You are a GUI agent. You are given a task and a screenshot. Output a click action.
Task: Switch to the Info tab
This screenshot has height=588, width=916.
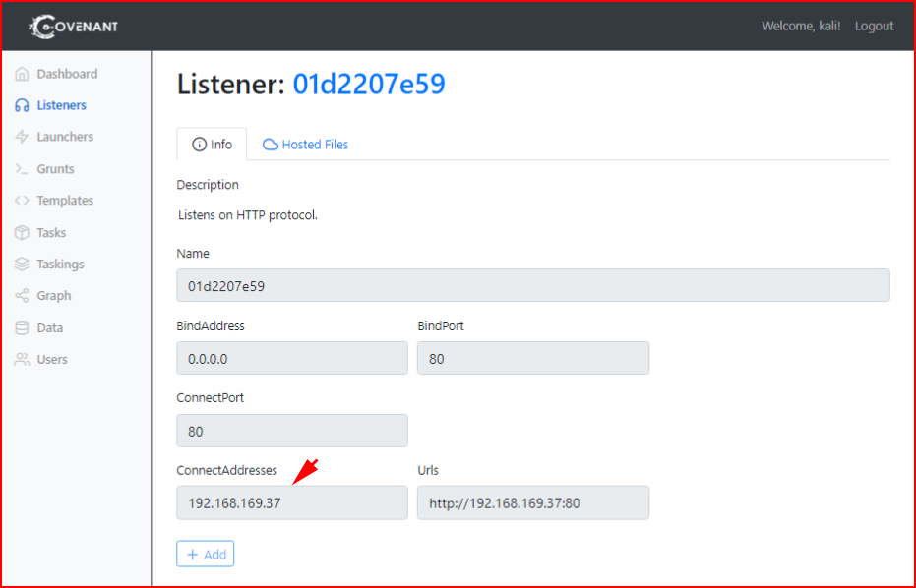(x=212, y=144)
